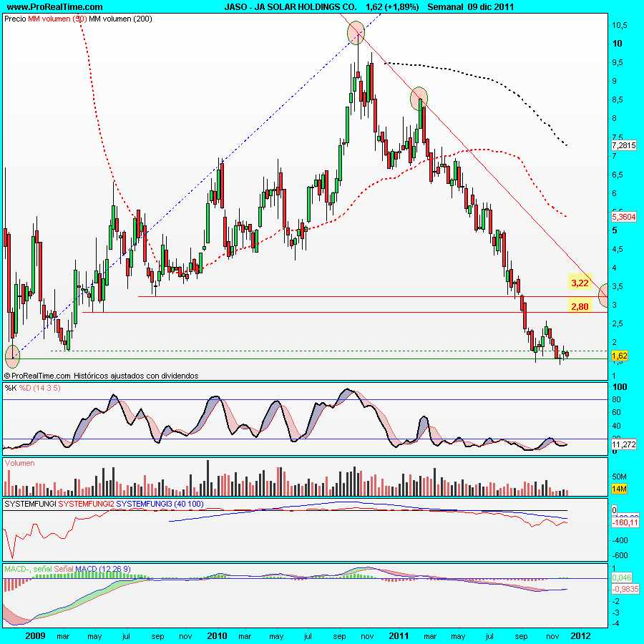The image size is (644, 644).
Task: Select '3,5' on the price axis
Action: tap(618, 287)
